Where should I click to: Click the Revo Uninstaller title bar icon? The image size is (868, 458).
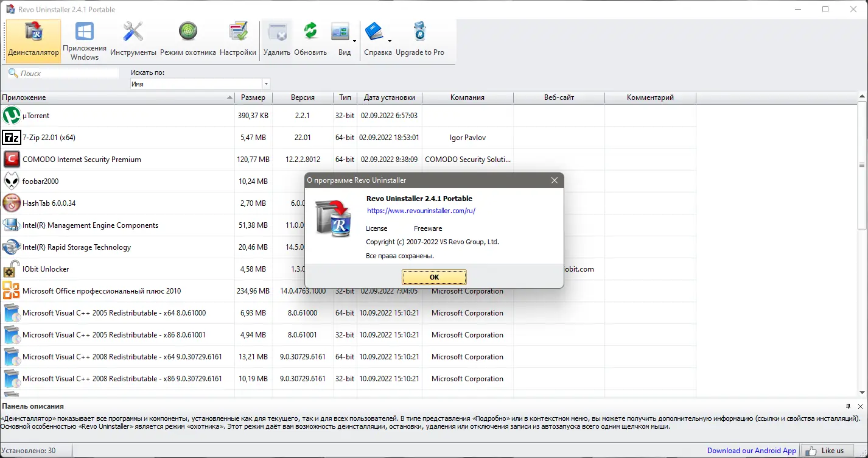pyautogui.click(x=10, y=9)
